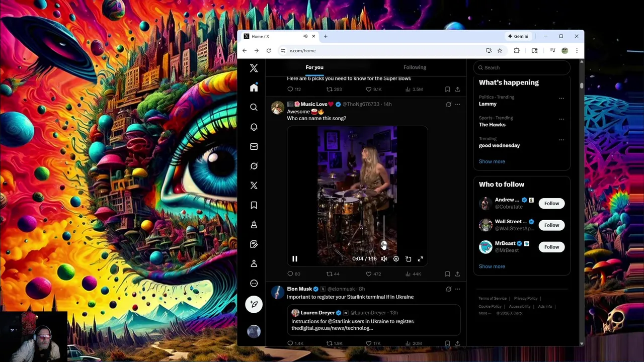Click the X Search field
Image resolution: width=644 pixels, height=362 pixels.
click(x=522, y=67)
